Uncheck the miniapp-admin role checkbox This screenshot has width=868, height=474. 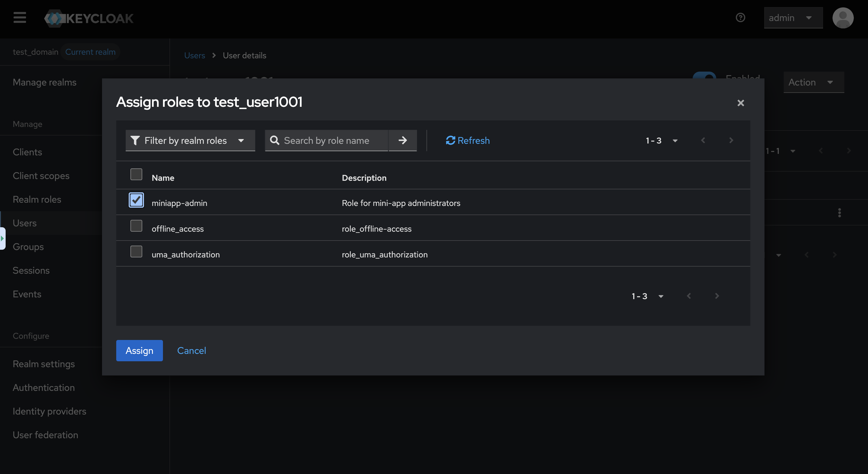[x=136, y=200]
